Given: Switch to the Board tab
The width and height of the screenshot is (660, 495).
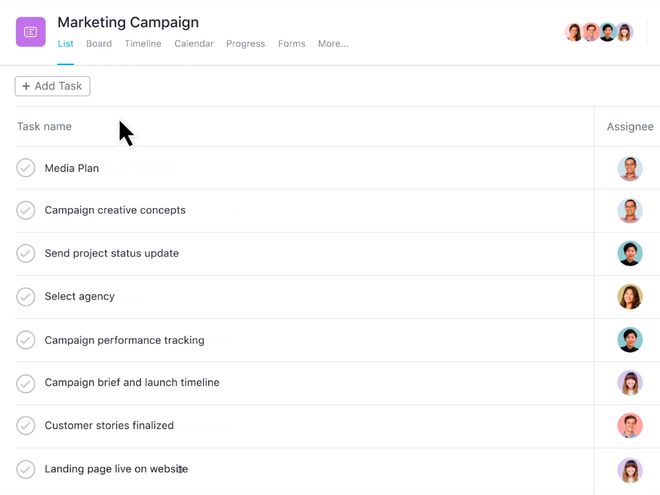Looking at the screenshot, I should click(99, 44).
